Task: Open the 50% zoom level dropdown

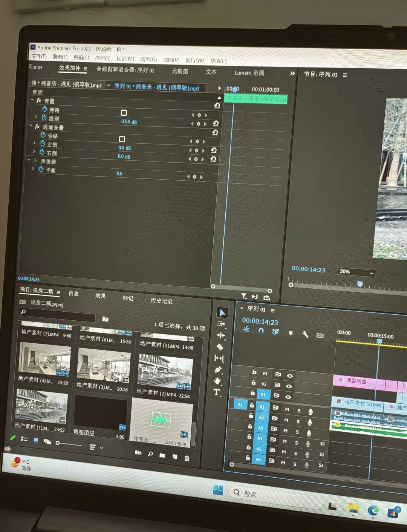Action: (x=357, y=272)
